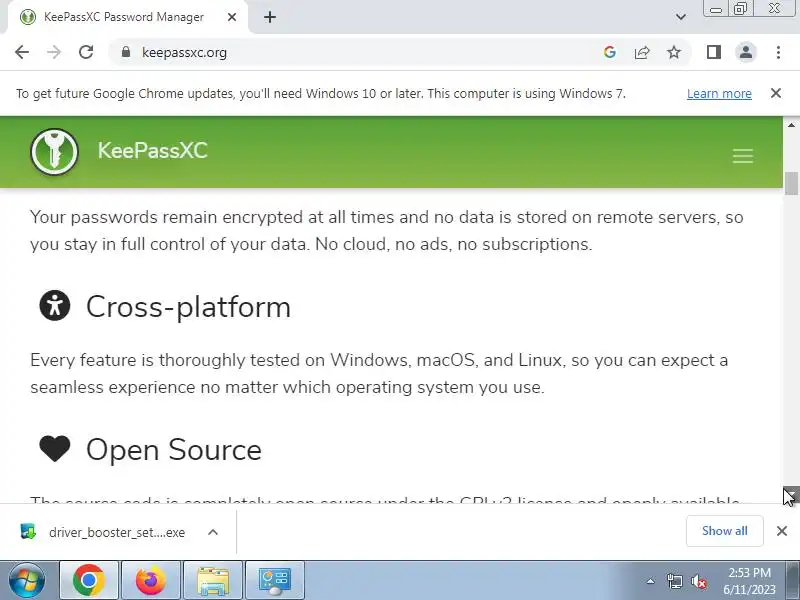
Task: Click the Open Source heart icon
Action: coord(55,448)
